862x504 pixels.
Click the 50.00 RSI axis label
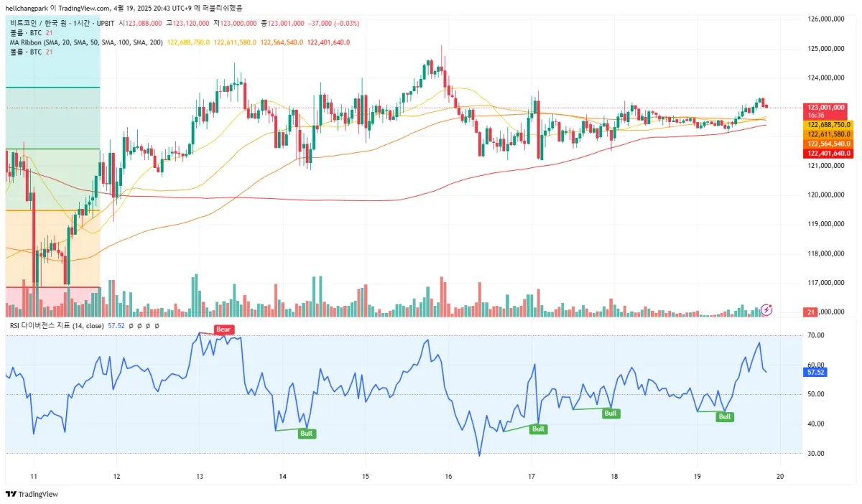[815, 394]
